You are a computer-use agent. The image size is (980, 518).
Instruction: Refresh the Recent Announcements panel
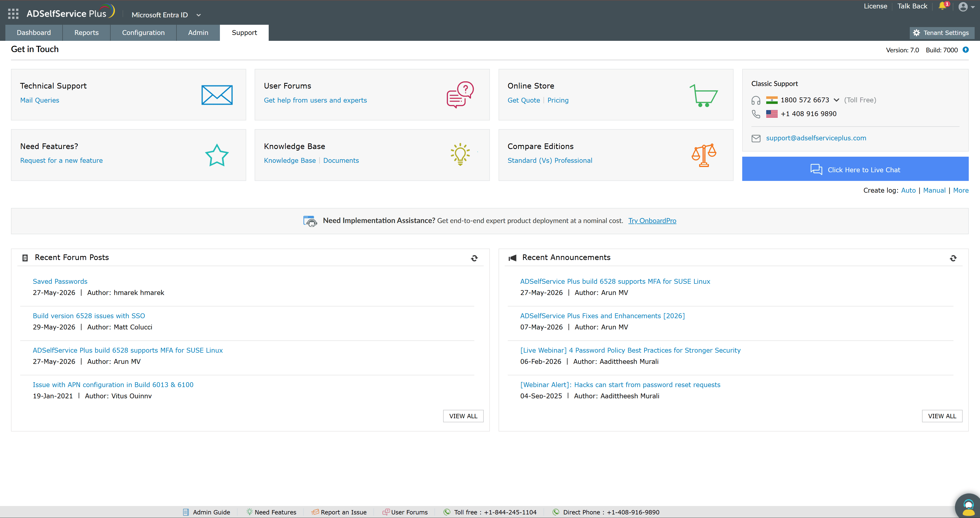[x=953, y=258]
